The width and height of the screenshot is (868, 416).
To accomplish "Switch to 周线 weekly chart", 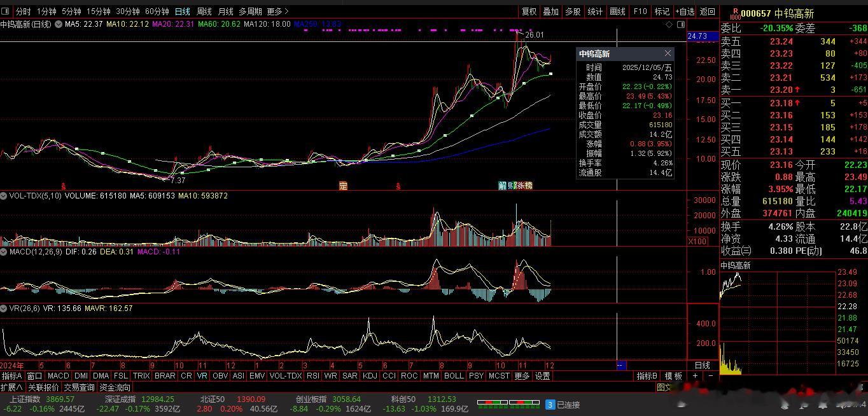I will click(204, 11).
